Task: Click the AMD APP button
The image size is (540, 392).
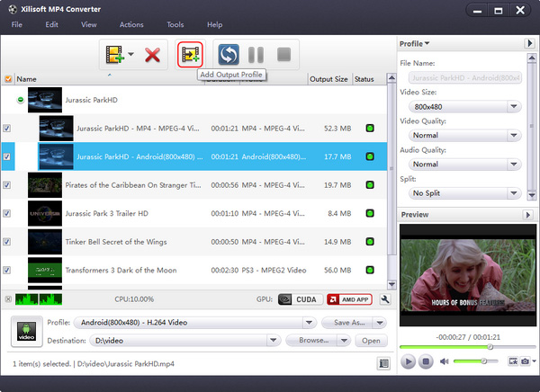Action: [x=349, y=299]
